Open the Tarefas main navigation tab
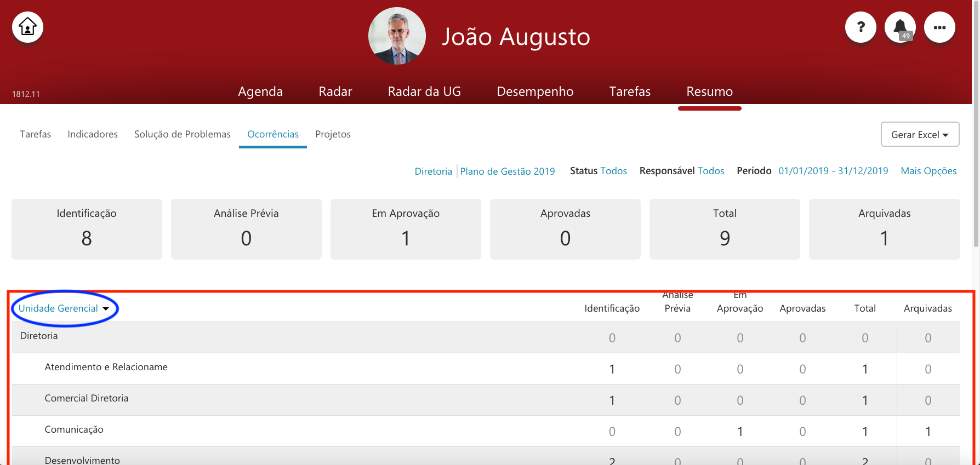980x465 pixels. [x=630, y=91]
